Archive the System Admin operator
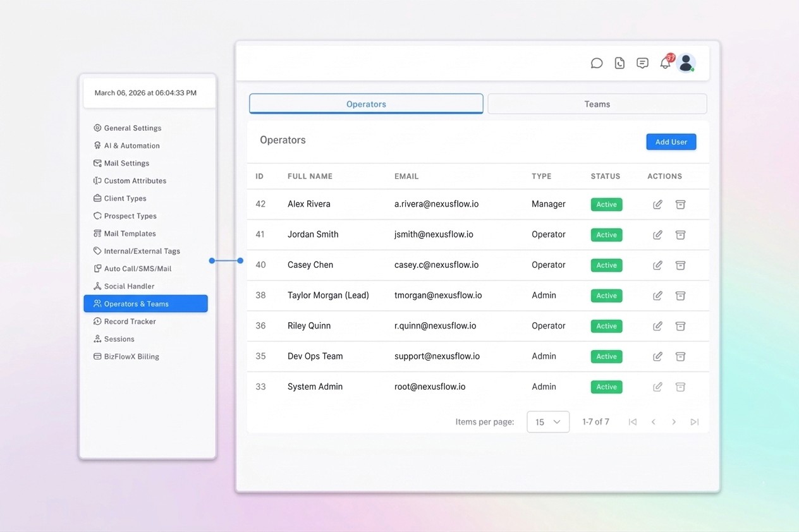Viewport: 799px width, 532px height. pos(680,387)
